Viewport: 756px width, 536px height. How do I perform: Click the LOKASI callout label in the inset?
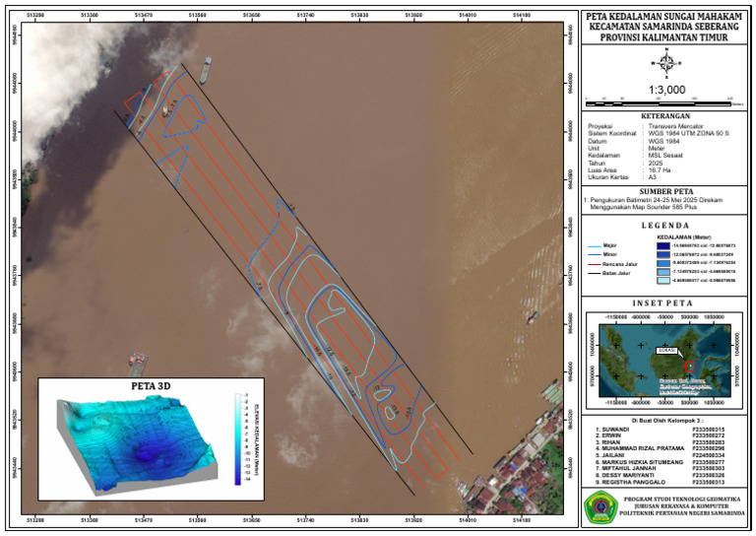668,350
